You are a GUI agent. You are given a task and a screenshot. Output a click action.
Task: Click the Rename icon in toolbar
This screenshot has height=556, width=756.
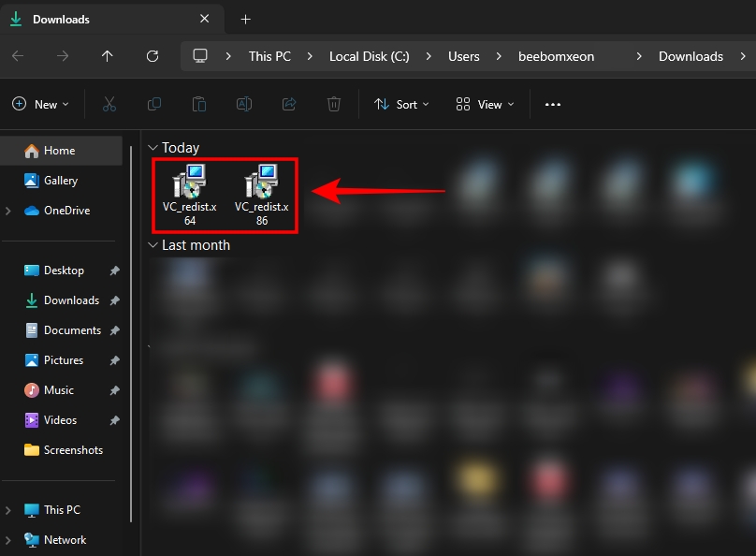click(244, 104)
